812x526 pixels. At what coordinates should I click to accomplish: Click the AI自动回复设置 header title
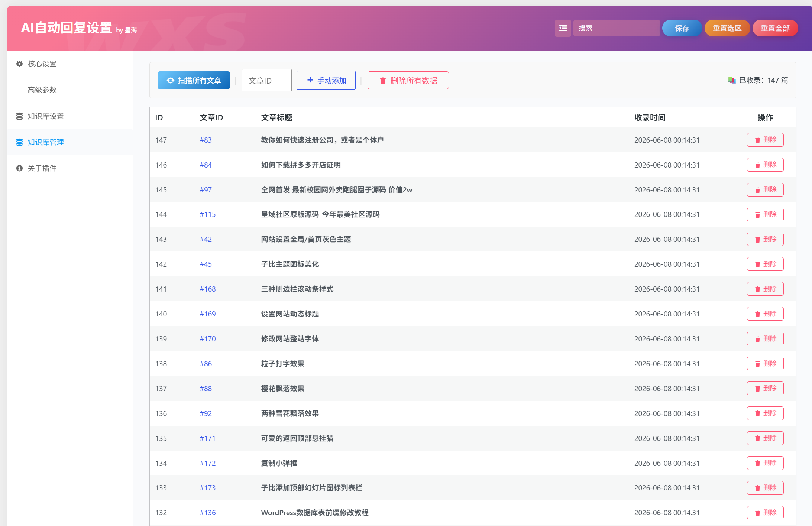(67, 28)
